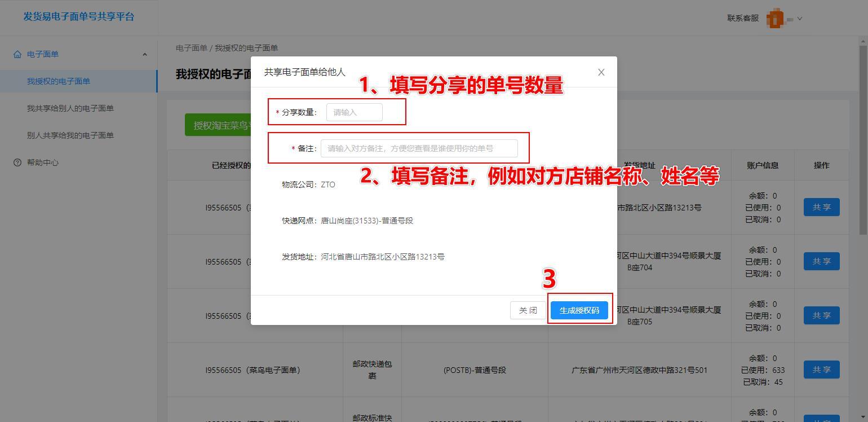Click the green 授权淘宝菜鸟 button
This screenshot has height=422, width=868.
coord(218,125)
